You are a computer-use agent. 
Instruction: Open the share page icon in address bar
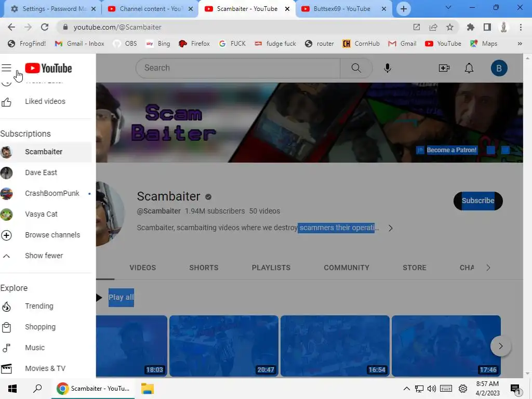coord(433,27)
